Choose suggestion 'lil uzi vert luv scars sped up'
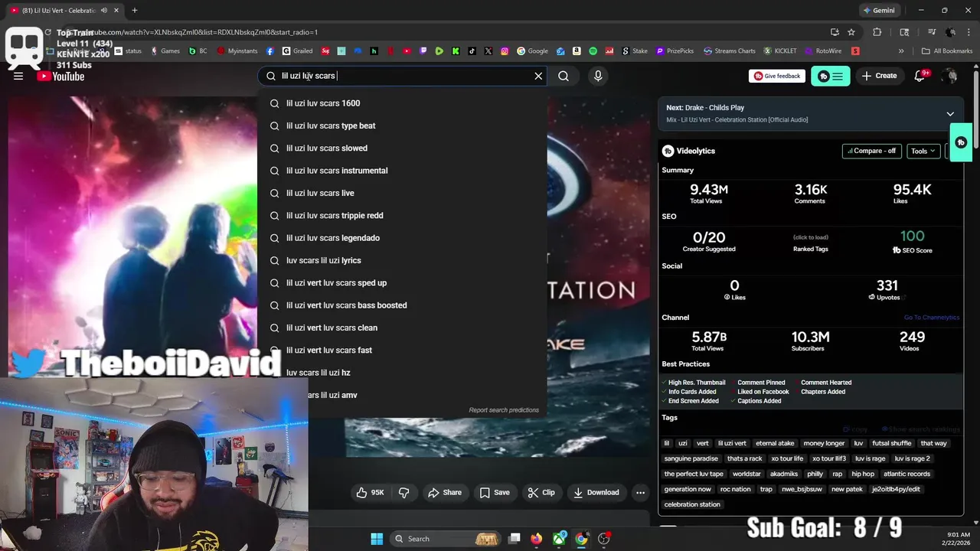Image resolution: width=980 pixels, height=551 pixels. pos(403,283)
